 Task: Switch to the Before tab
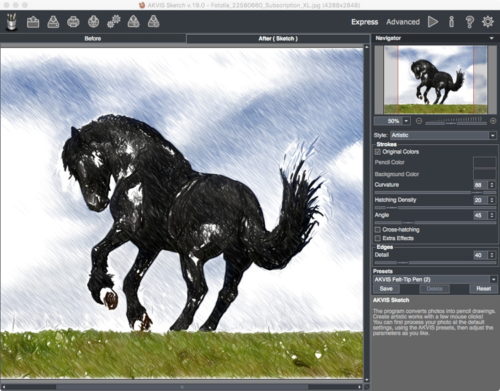[93, 39]
